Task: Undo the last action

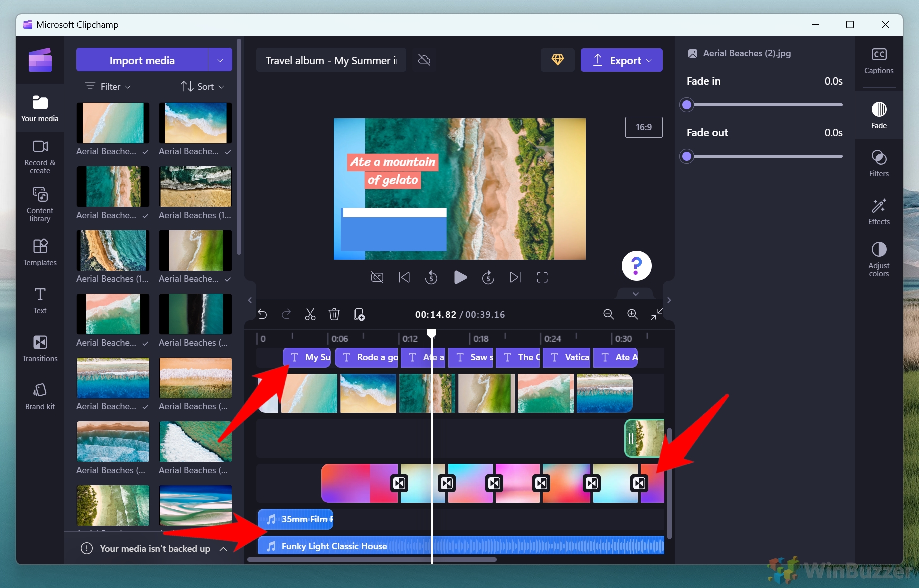Action: (x=262, y=314)
